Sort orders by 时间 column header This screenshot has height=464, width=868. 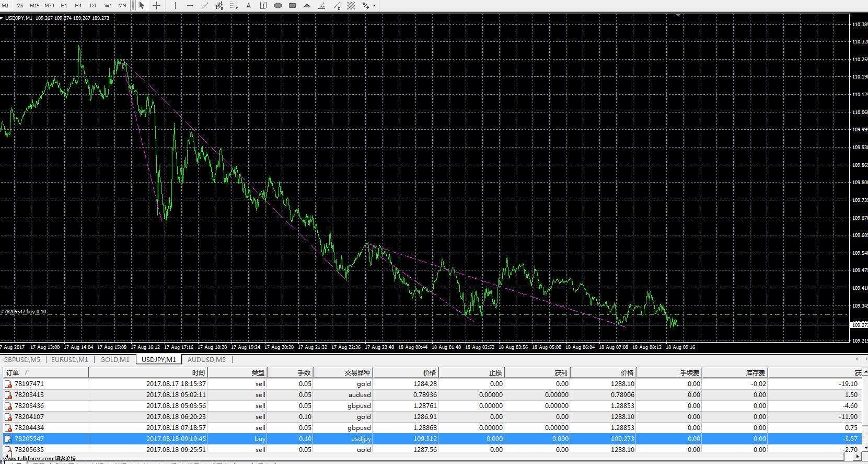tap(148, 372)
